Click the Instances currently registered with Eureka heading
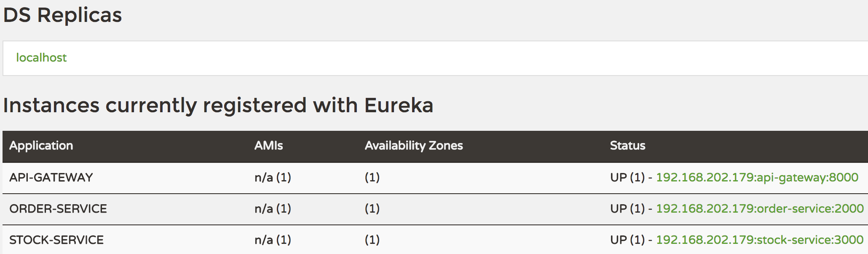The height and width of the screenshot is (254, 868). click(218, 105)
